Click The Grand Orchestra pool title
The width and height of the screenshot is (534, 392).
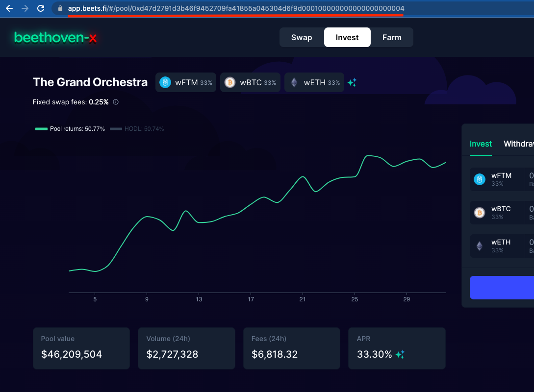pyautogui.click(x=90, y=82)
